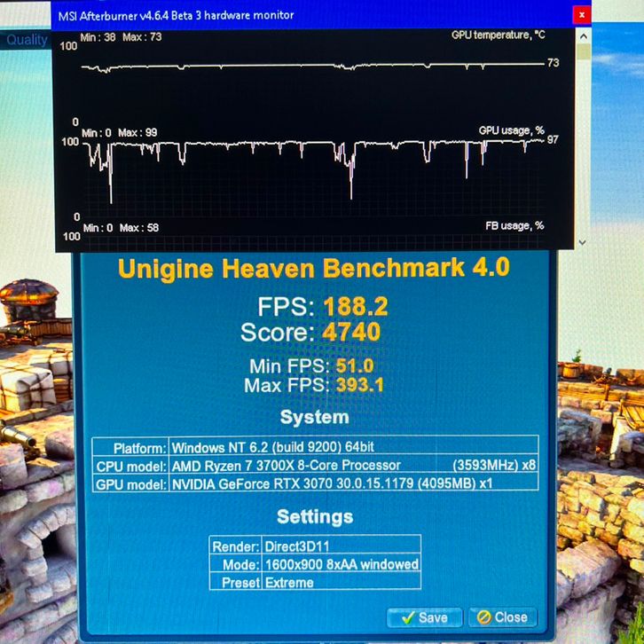Click the Render Direct3D11 settings row
This screenshot has height=644, width=644.
315,546
